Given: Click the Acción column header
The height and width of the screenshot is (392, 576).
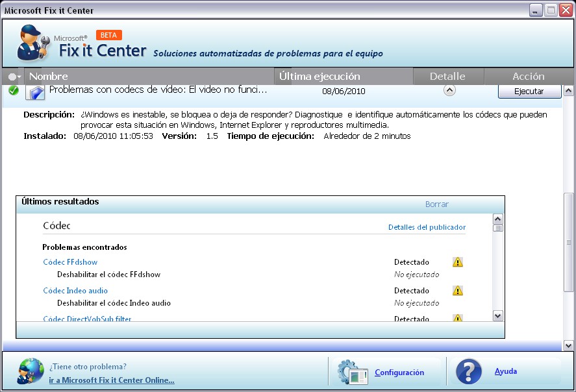Looking at the screenshot, I should [x=529, y=77].
